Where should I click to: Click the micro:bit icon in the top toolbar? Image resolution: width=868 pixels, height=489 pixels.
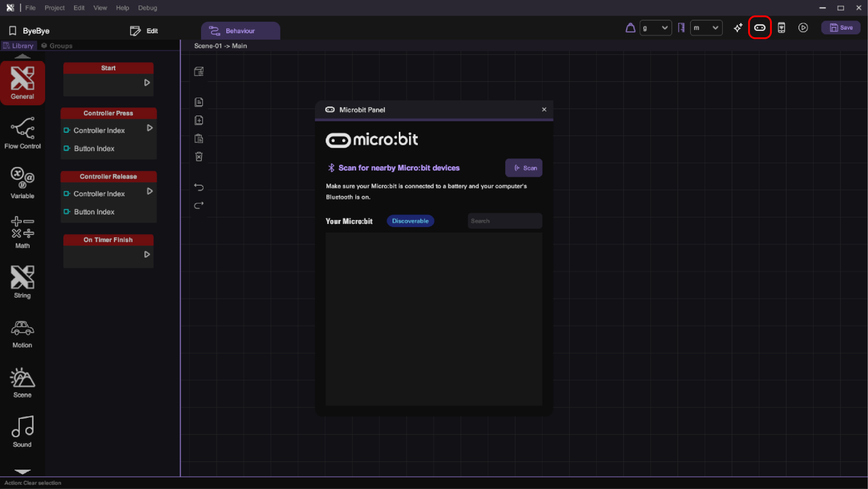pyautogui.click(x=760, y=28)
